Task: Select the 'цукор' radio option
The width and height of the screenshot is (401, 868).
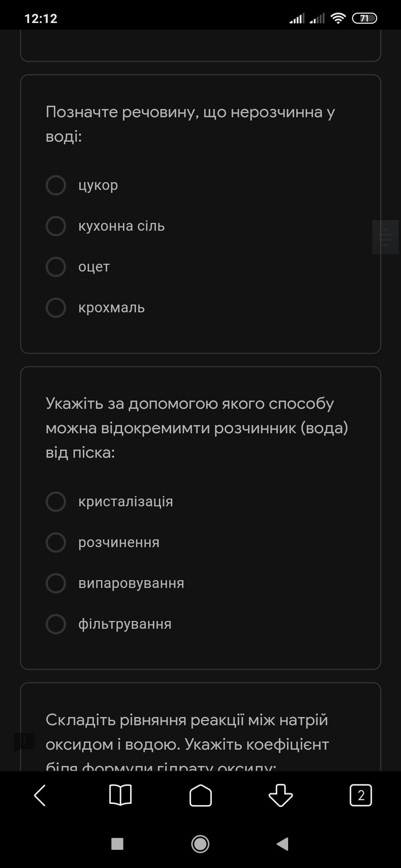Action: [56, 185]
